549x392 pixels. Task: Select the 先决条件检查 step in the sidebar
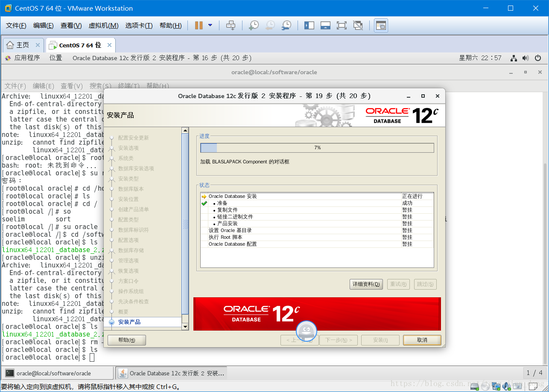[x=133, y=302]
